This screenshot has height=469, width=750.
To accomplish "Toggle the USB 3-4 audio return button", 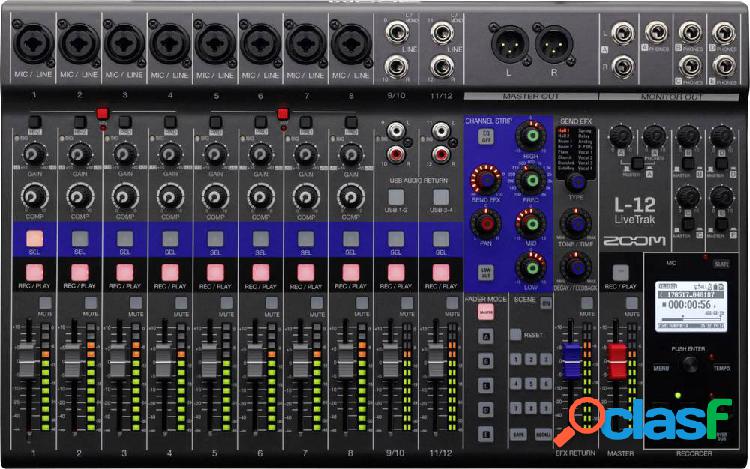I will point(441,196).
